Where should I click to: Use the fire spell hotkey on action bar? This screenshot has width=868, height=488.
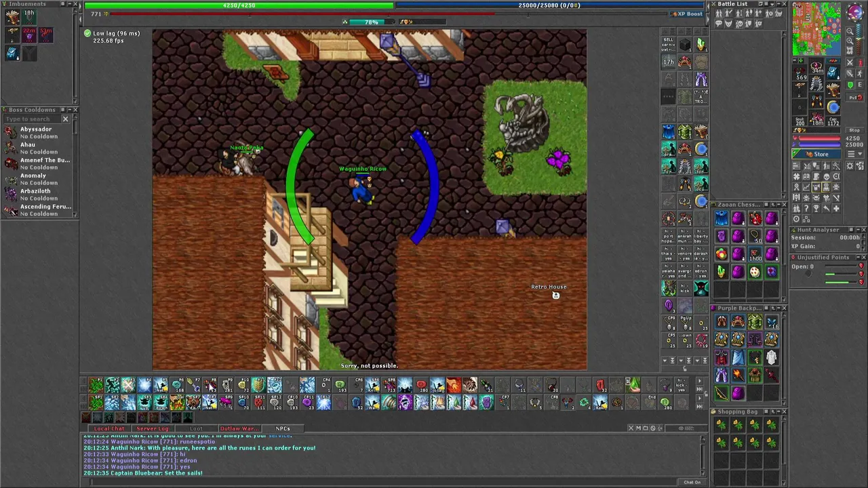[x=454, y=385]
